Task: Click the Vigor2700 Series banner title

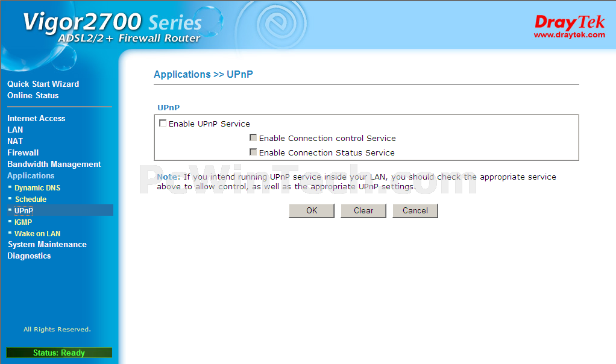Action: point(112,23)
